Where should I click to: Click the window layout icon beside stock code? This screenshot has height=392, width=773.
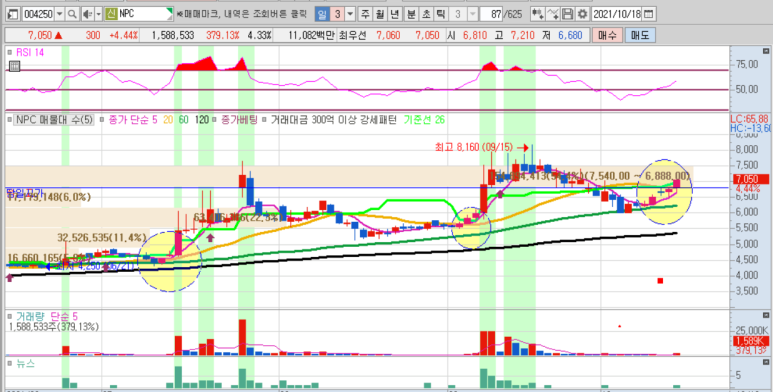click(x=14, y=14)
